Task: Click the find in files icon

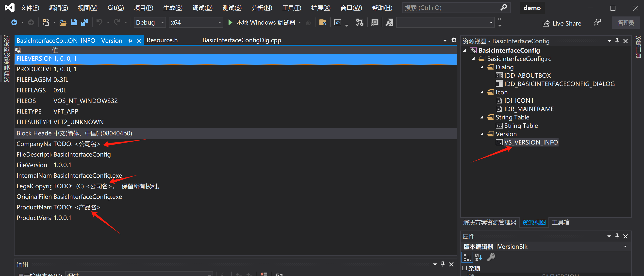Action: (x=323, y=23)
